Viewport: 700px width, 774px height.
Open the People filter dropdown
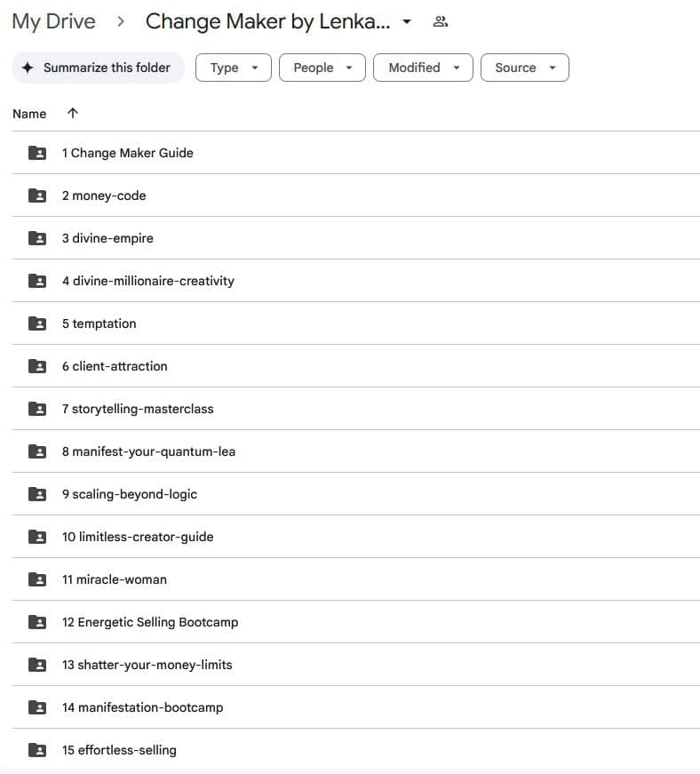point(322,68)
